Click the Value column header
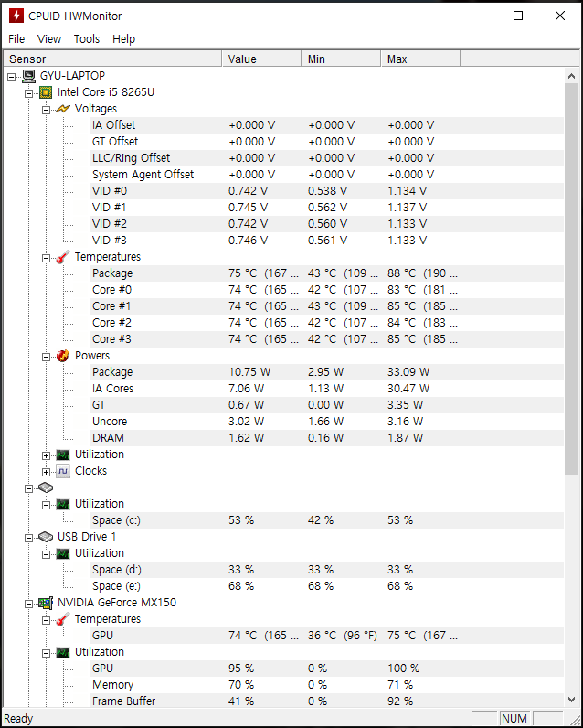 [261, 59]
